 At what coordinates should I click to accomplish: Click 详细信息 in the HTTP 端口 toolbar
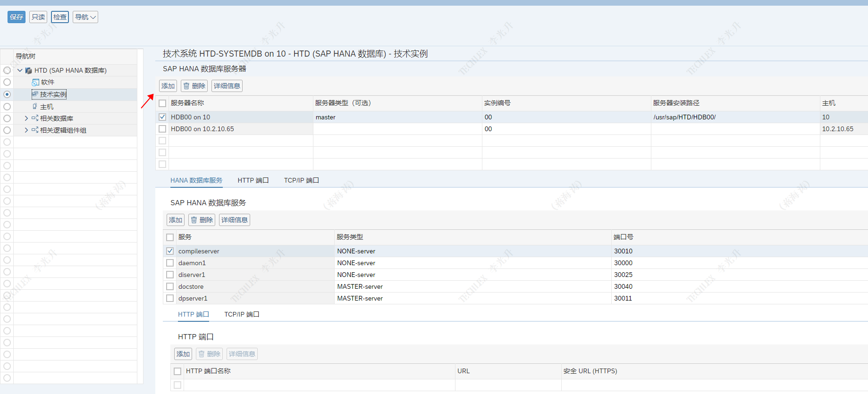(x=242, y=354)
